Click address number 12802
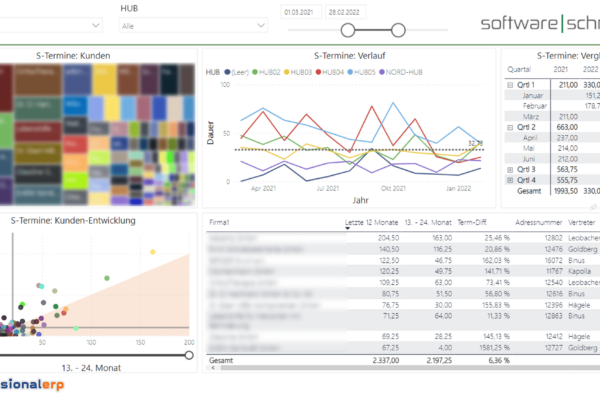 [x=554, y=238]
